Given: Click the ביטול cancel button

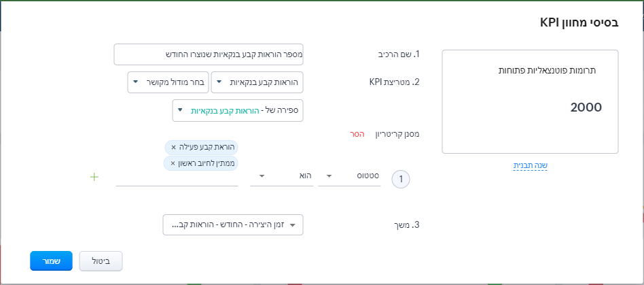Looking at the screenshot, I should pyautogui.click(x=101, y=261).
